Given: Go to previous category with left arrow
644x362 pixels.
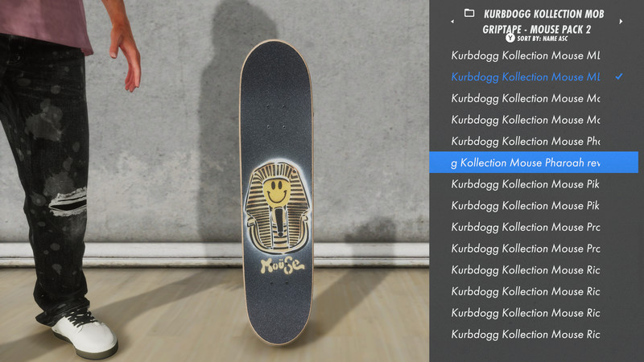Looking at the screenshot, I should (452, 22).
